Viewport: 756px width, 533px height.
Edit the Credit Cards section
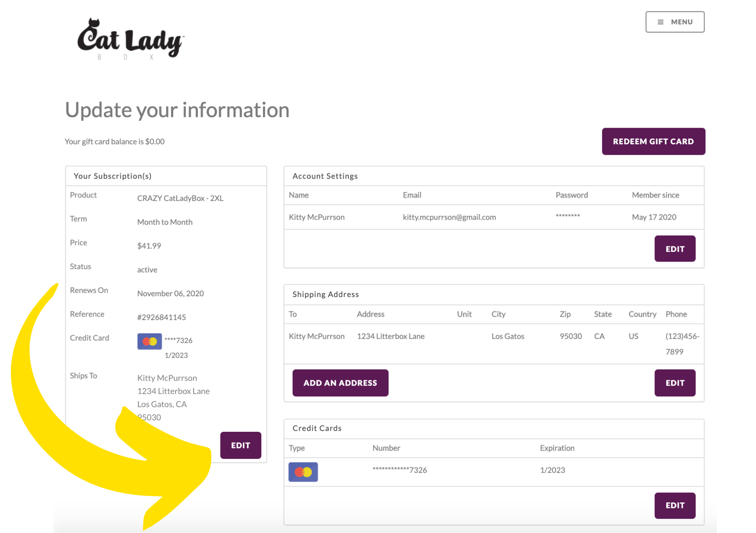(674, 505)
